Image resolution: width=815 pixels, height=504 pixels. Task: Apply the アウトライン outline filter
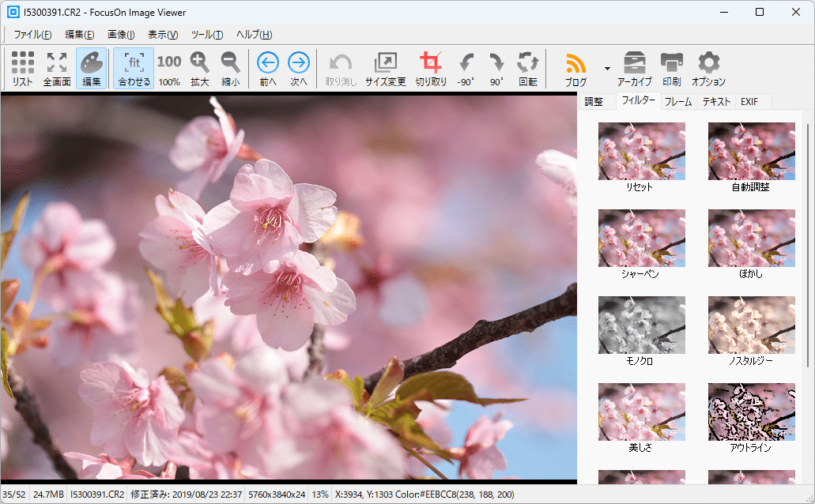751,419
